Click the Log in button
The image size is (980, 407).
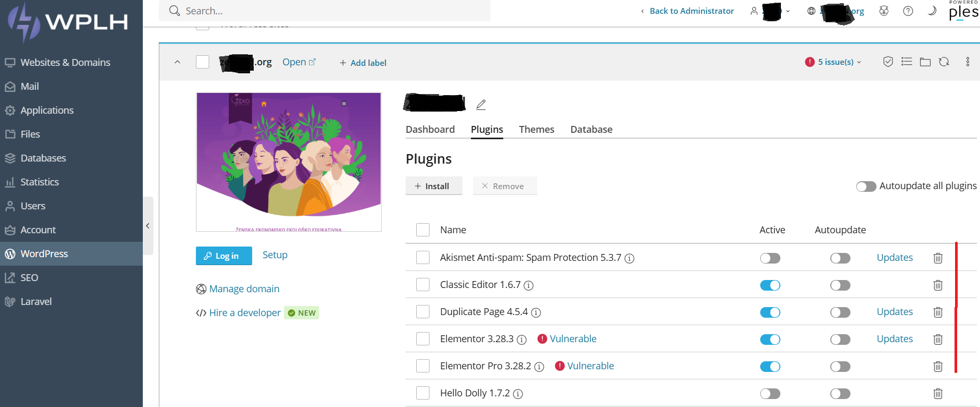224,256
